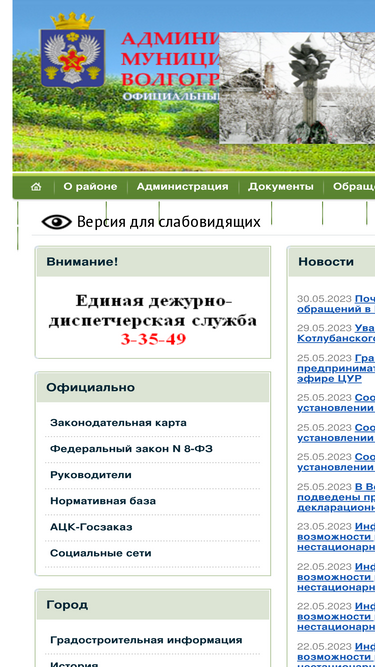375x667 pixels.
Task: Open the 'Администрация' menu
Action: 182,187
